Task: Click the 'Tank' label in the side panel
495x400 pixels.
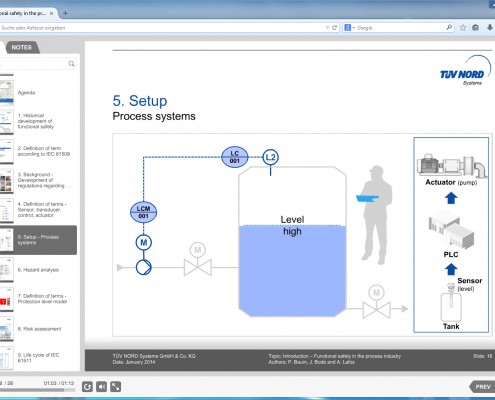Action: click(451, 326)
